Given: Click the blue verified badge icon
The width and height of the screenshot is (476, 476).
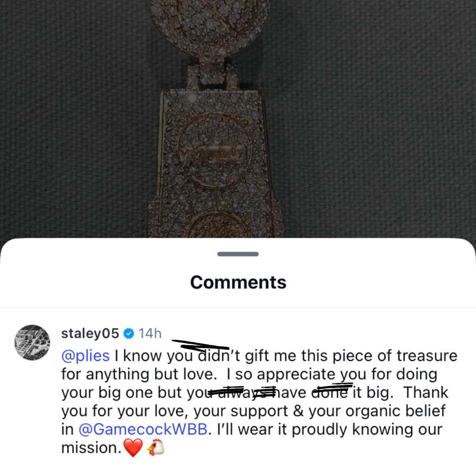Looking at the screenshot, I should (129, 334).
